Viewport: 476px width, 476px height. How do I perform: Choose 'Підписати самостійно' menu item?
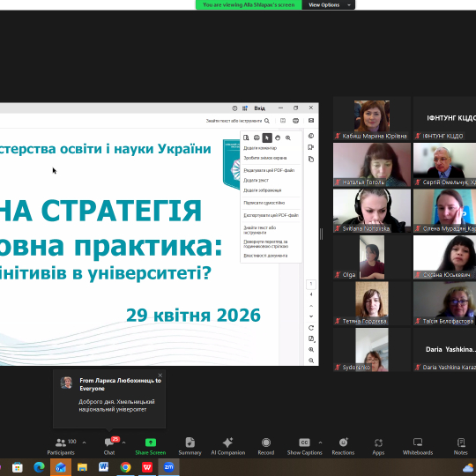click(x=264, y=203)
